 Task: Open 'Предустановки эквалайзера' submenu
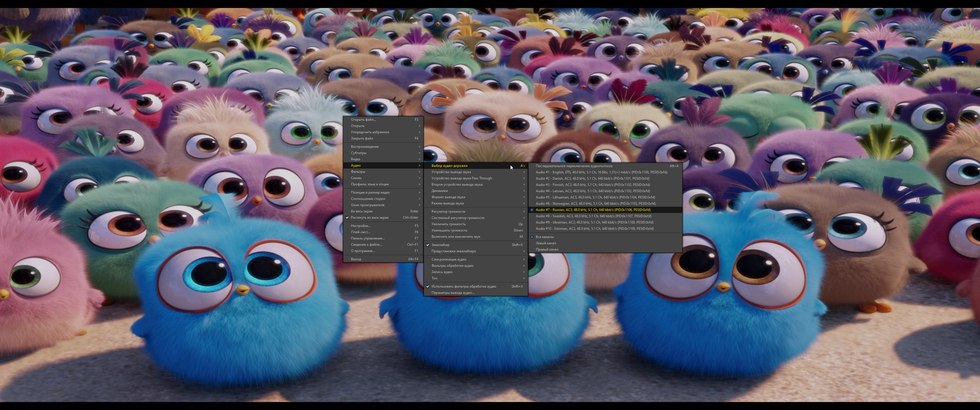click(x=476, y=251)
